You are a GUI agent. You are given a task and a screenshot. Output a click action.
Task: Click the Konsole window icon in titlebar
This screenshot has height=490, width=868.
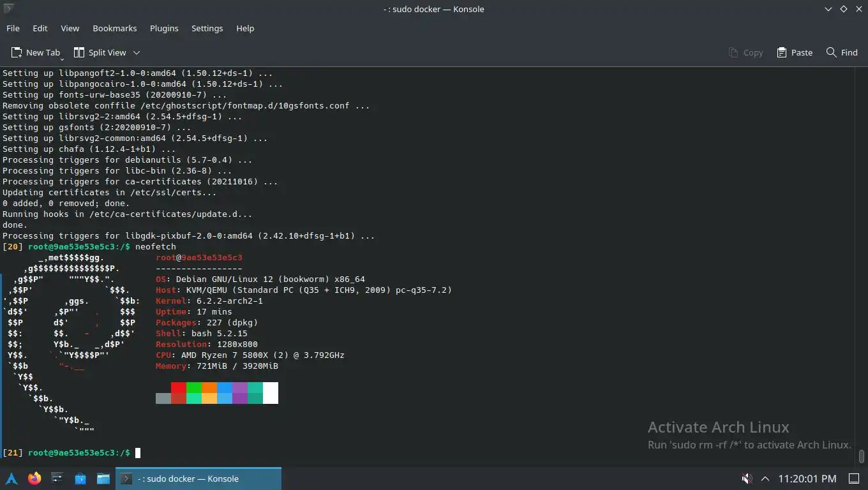tap(8, 9)
